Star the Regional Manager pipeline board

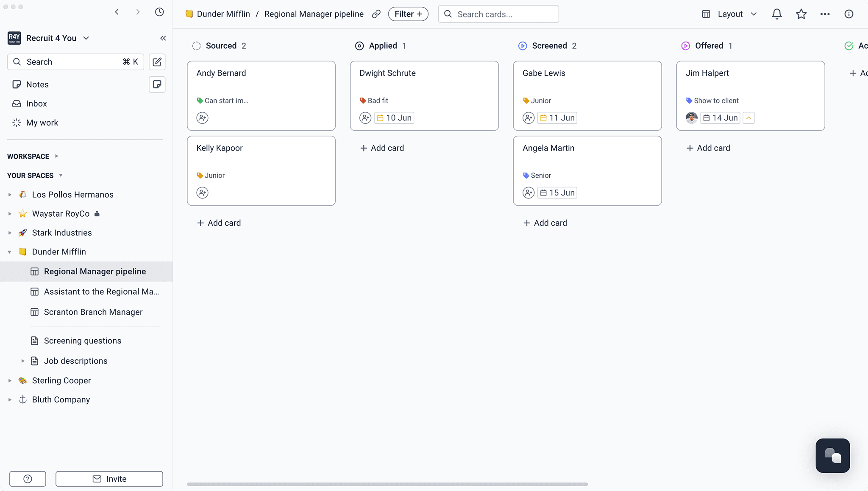point(801,14)
